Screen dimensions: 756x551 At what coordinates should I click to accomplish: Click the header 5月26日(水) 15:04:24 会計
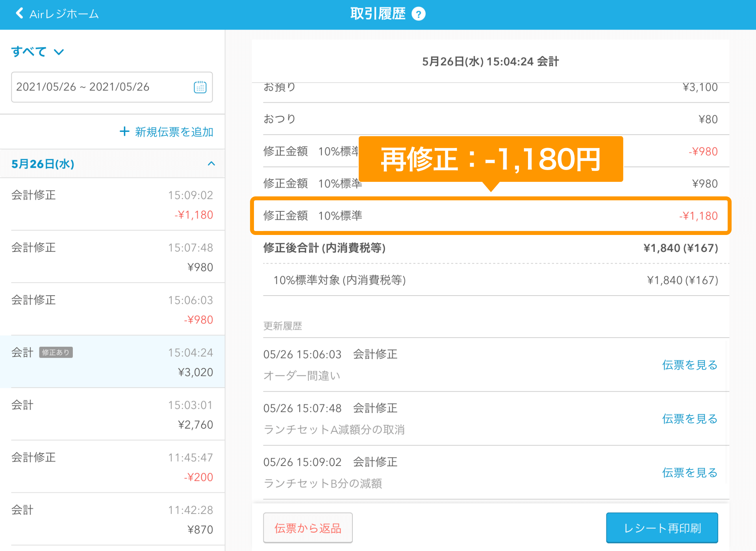click(x=491, y=61)
